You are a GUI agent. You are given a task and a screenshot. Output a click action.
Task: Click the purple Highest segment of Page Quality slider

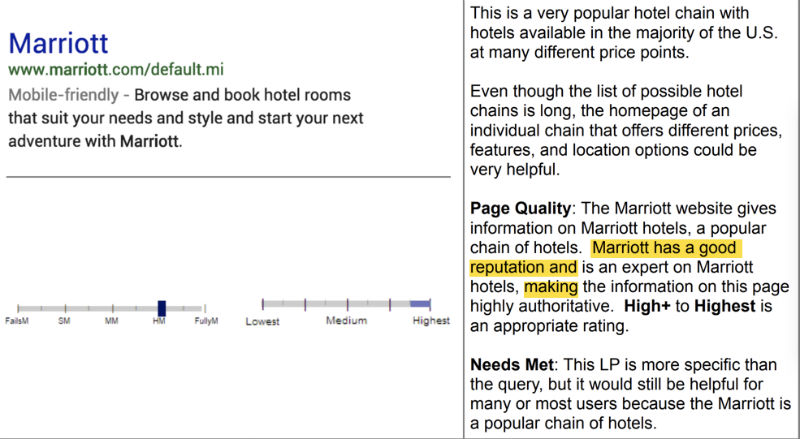click(x=420, y=302)
